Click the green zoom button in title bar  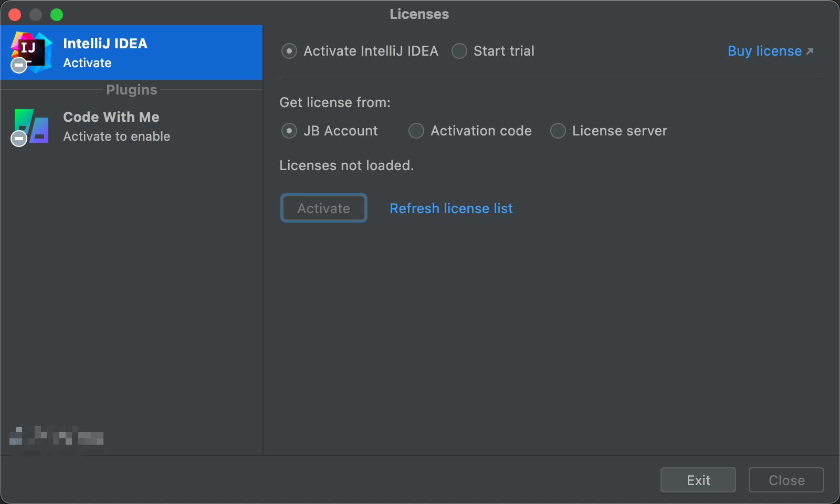pyautogui.click(x=56, y=14)
